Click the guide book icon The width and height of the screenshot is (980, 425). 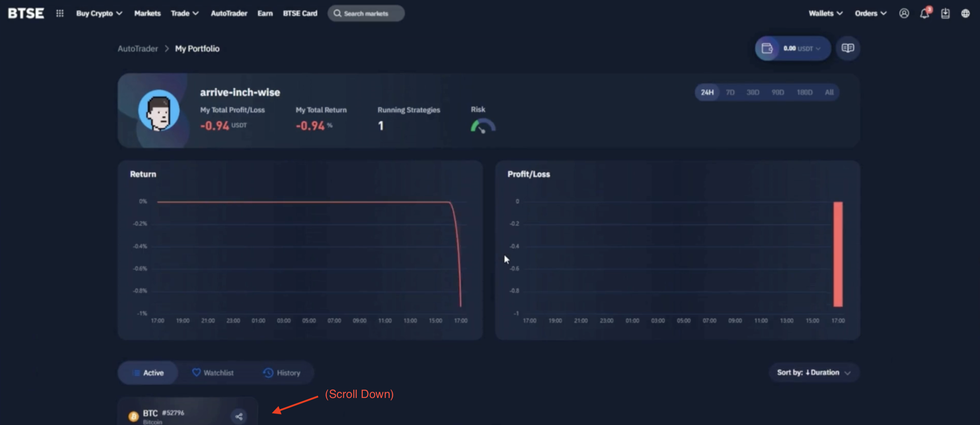pos(848,48)
